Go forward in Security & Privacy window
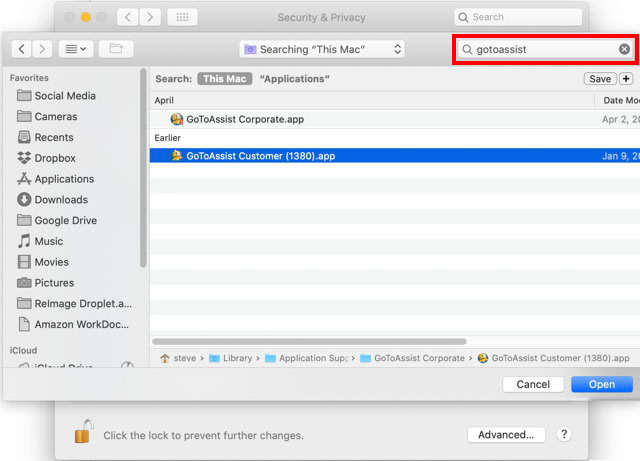The height and width of the screenshot is (461, 640). pyautogui.click(x=150, y=17)
